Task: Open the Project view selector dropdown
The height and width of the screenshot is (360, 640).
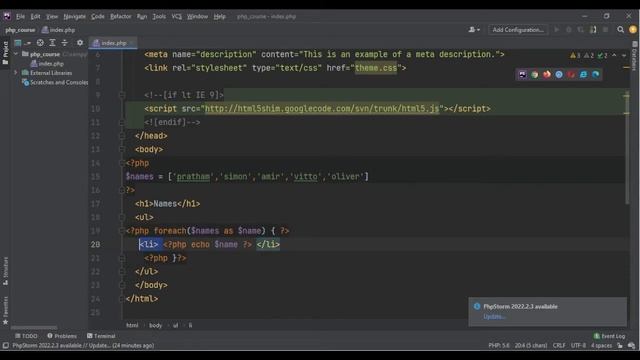Action: point(22,43)
